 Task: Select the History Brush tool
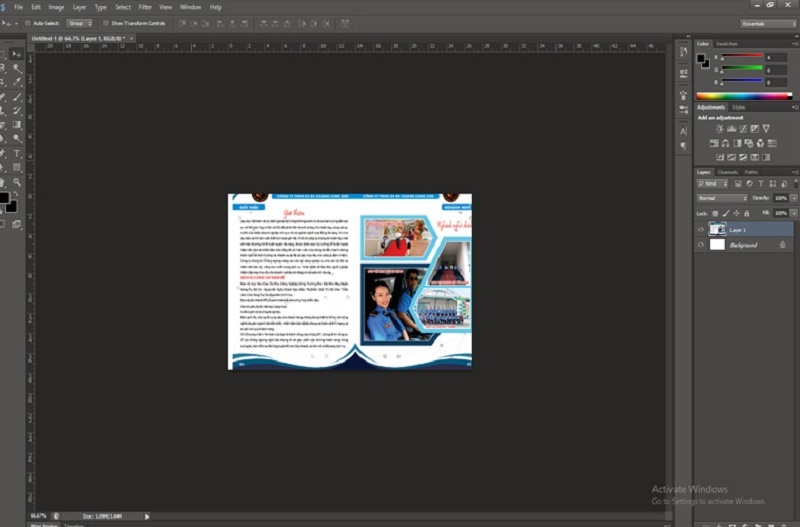coord(17,110)
